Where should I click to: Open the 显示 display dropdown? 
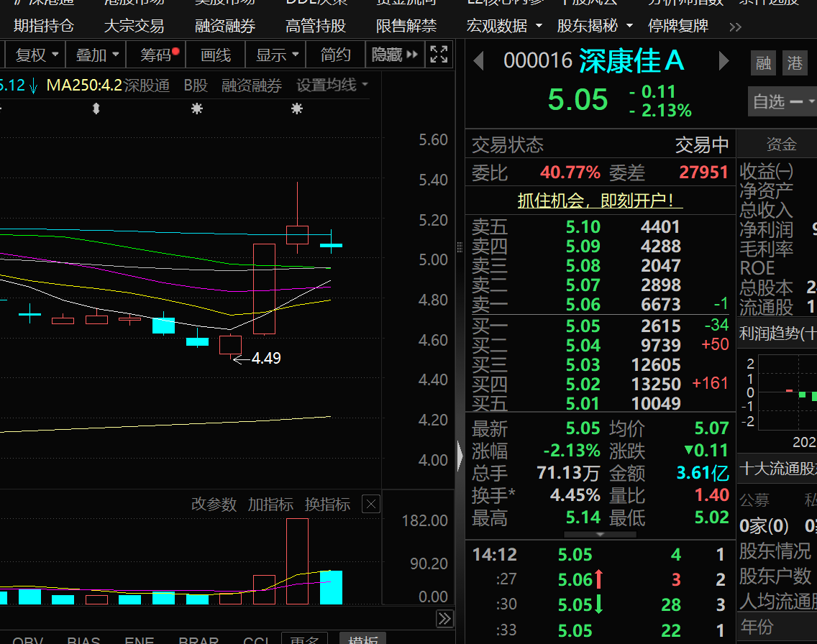coord(277,55)
